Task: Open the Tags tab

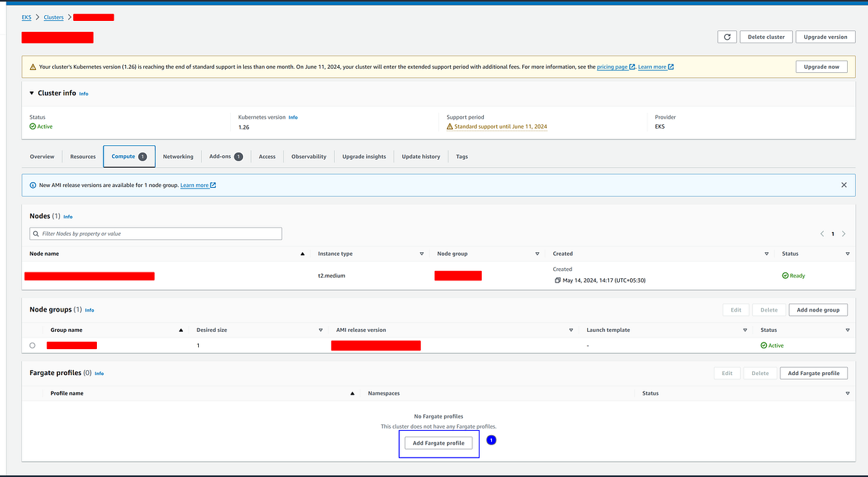Action: (461, 156)
